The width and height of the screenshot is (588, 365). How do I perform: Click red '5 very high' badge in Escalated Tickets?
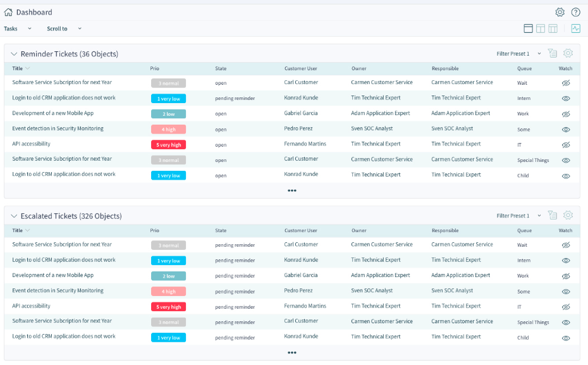tap(168, 307)
